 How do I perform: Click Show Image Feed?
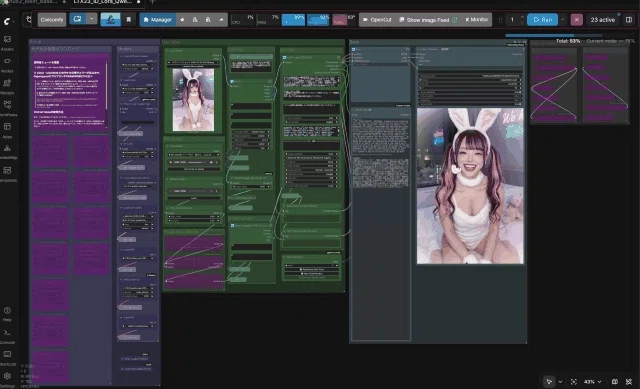coord(424,20)
